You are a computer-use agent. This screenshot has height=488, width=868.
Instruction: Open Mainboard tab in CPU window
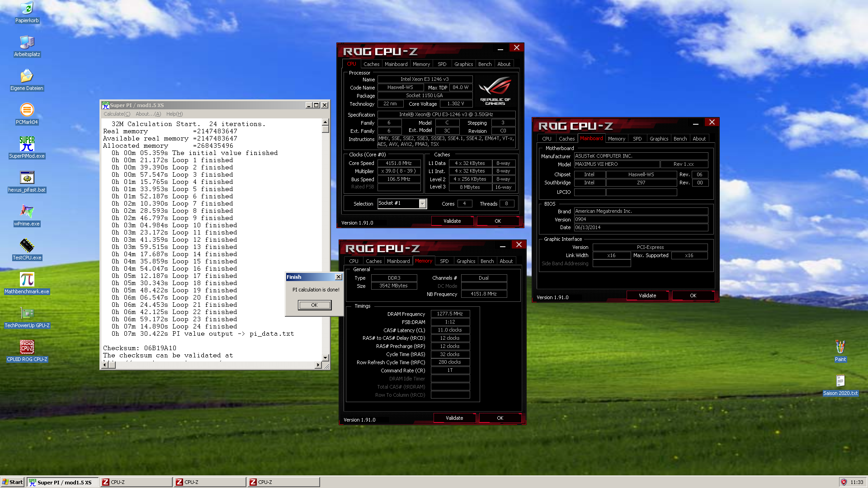pyautogui.click(x=396, y=64)
